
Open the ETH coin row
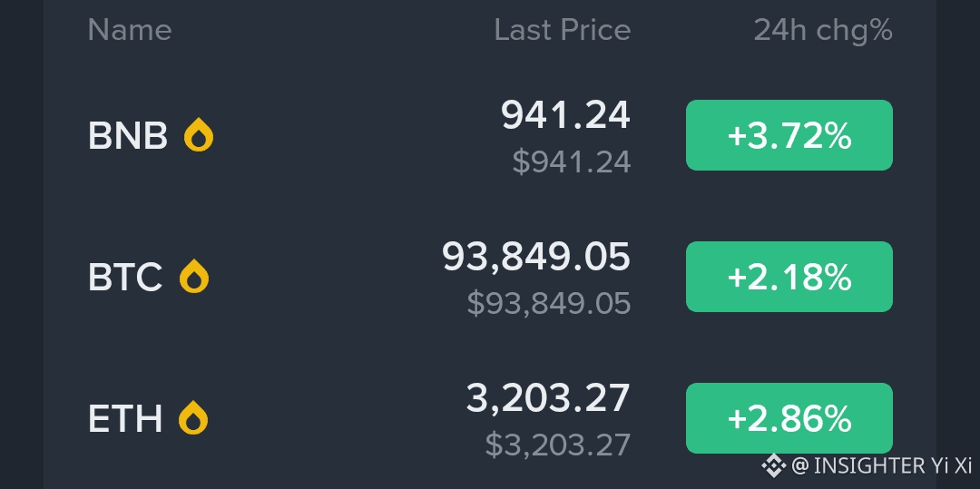click(x=125, y=419)
